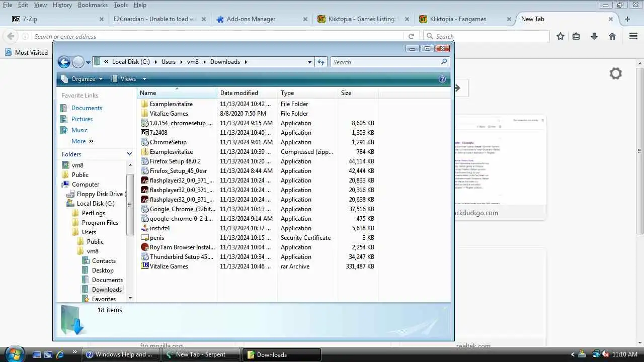Open Windows Help taskbar button
This screenshot has height=362, width=644.
click(121, 354)
